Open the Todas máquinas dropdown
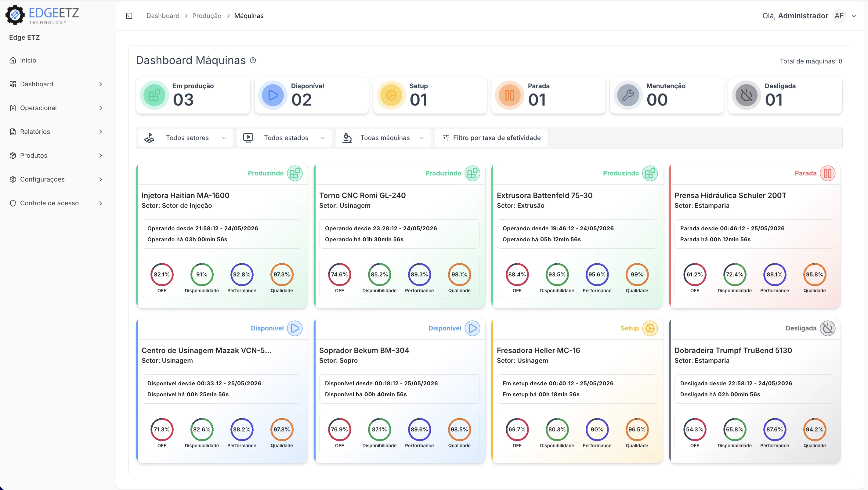Viewport: 868px width, 490px height. pyautogui.click(x=383, y=138)
